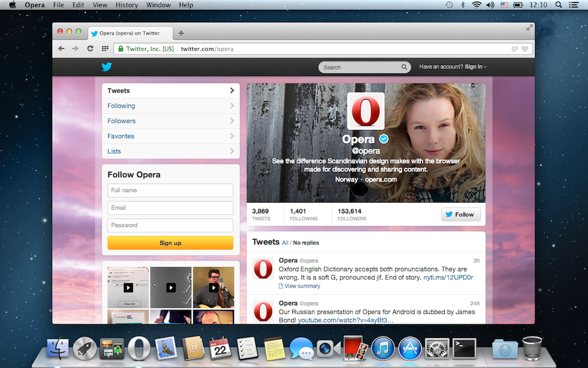Play the video thumbnail with guitar player

[214, 287]
